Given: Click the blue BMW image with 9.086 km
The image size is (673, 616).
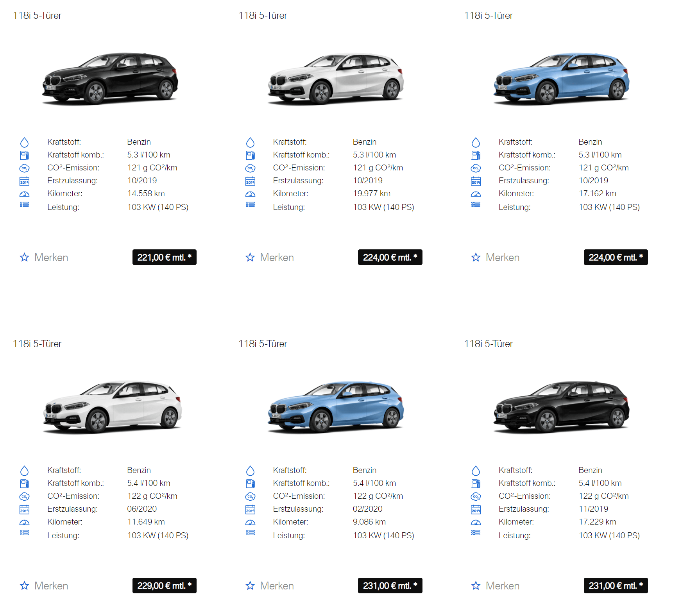Looking at the screenshot, I should (x=336, y=407).
